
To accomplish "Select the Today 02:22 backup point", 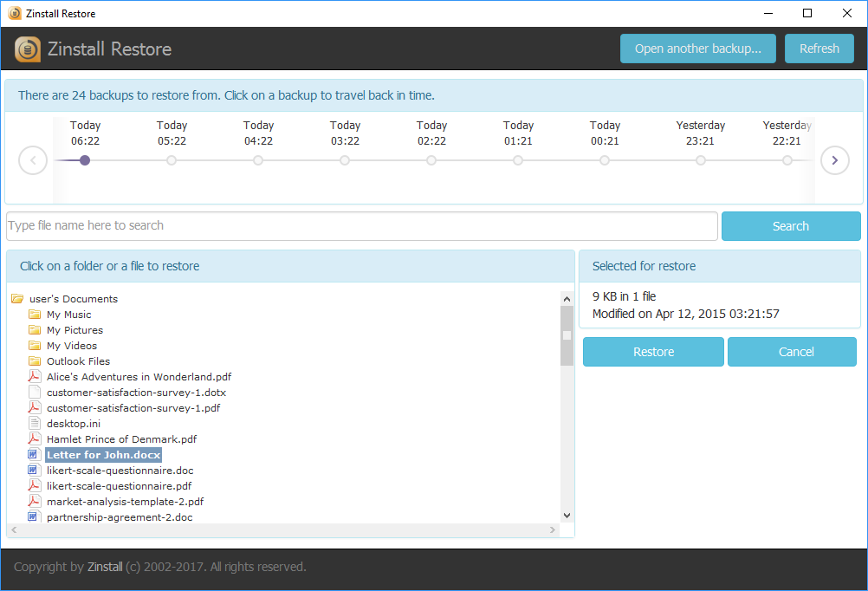I will tap(431, 160).
